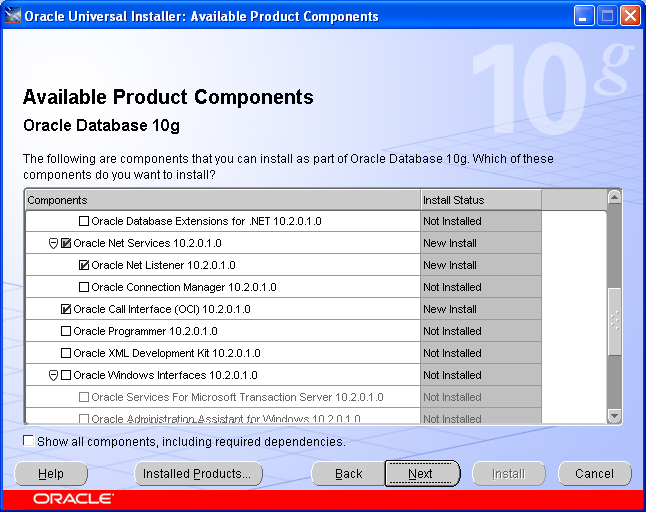This screenshot has width=646, height=512.
Task: Open Installed Products dialog
Action: pos(198,474)
